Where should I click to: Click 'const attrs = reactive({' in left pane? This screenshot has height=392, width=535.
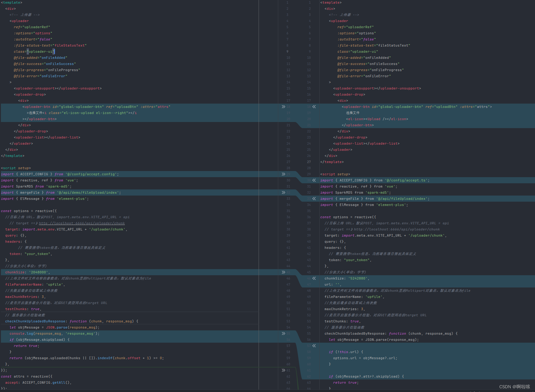tap(27, 376)
